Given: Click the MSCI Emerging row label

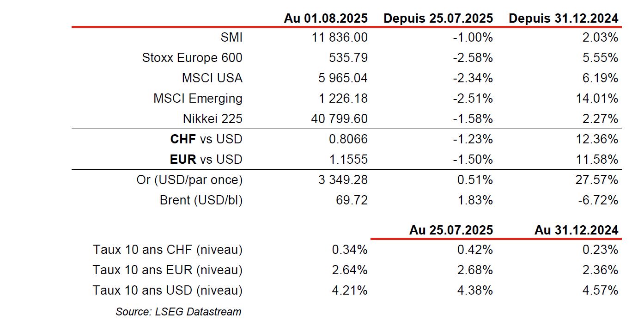Looking at the screenshot, I should click(x=198, y=99).
